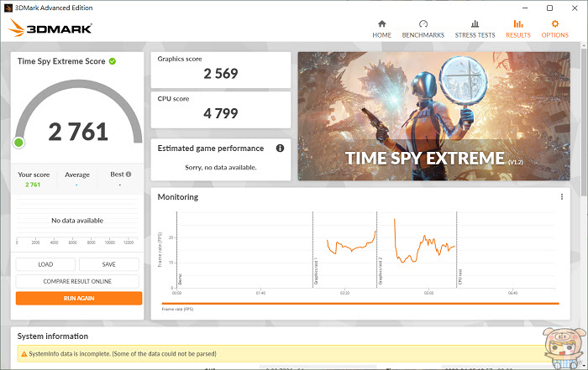Click the Graphics test 1 marker line

[x=312, y=249]
